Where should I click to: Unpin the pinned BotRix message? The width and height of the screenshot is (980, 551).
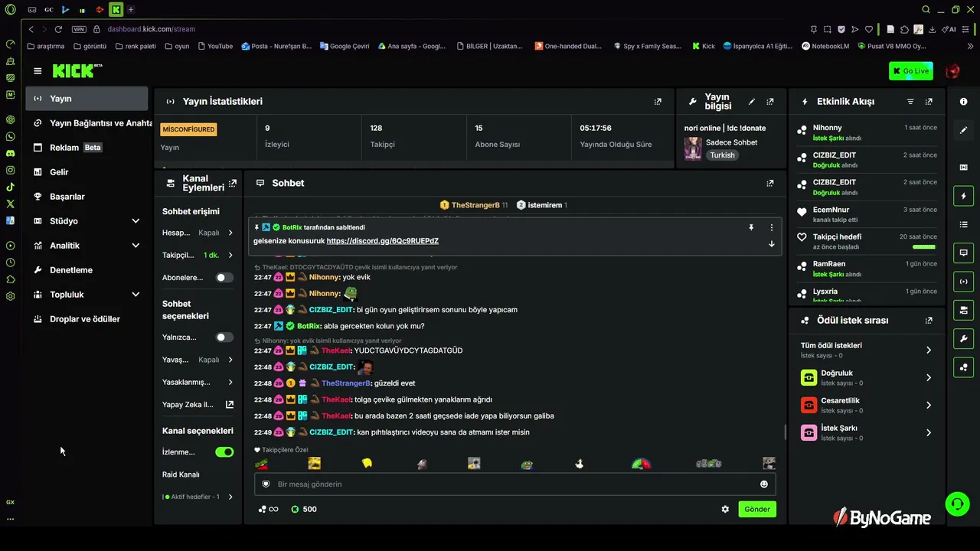[751, 227]
